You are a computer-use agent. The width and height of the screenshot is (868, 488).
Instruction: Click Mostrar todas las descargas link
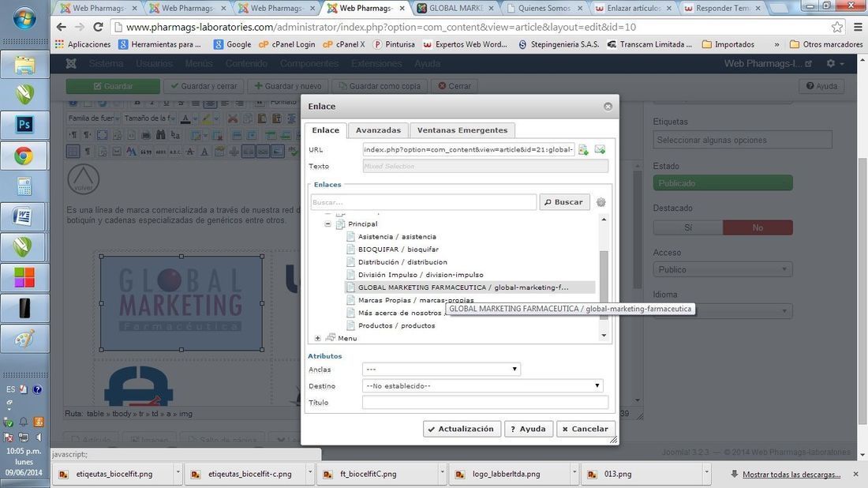(791, 474)
